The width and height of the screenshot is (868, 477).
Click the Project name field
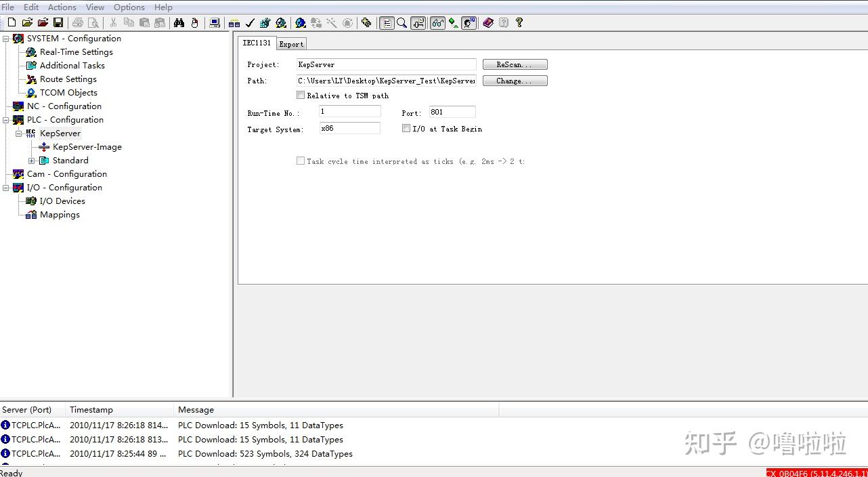[387, 64]
